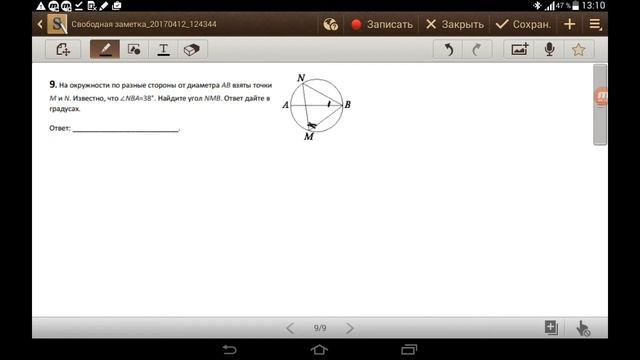
Task: Select the Eraser tool
Action: pyautogui.click(x=192, y=49)
